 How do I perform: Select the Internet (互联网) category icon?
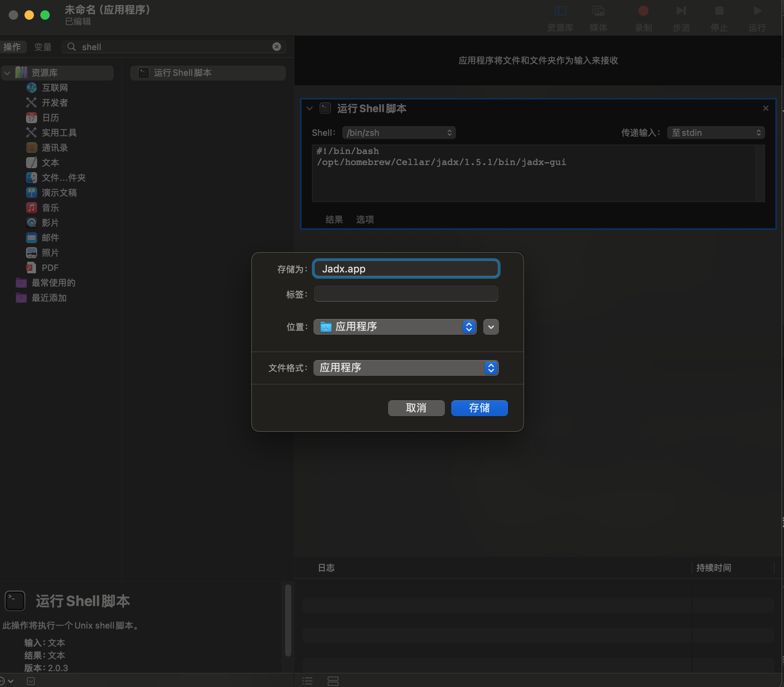click(x=32, y=88)
